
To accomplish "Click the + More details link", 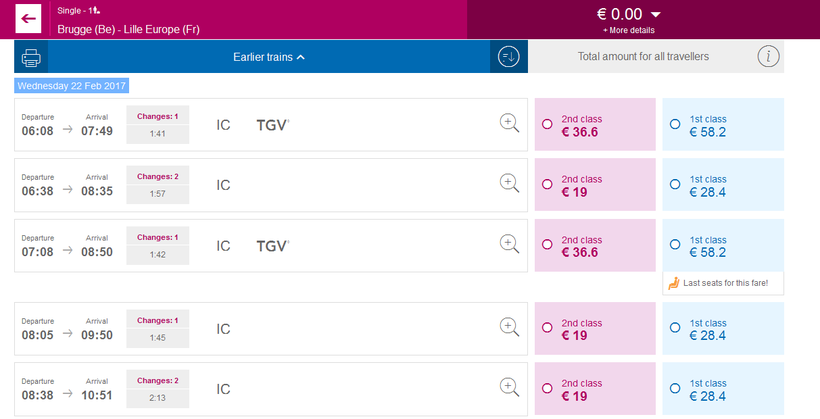I will 628,31.
